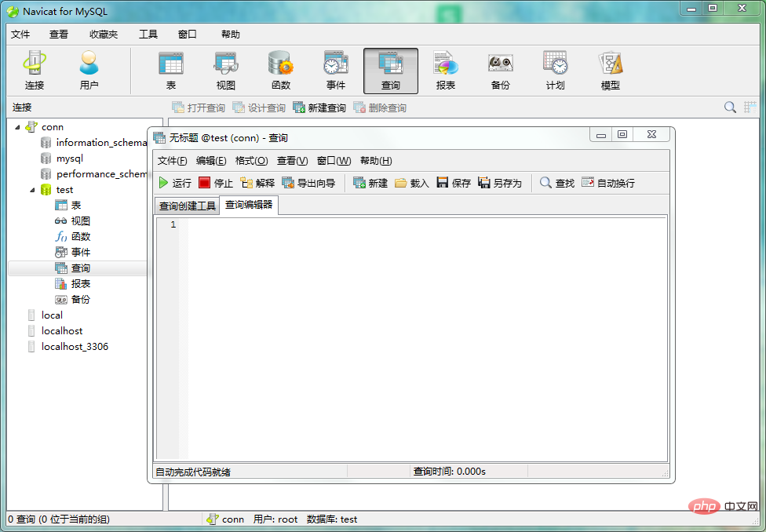
Task: Click 数据库: test in status bar
Action: point(332,519)
